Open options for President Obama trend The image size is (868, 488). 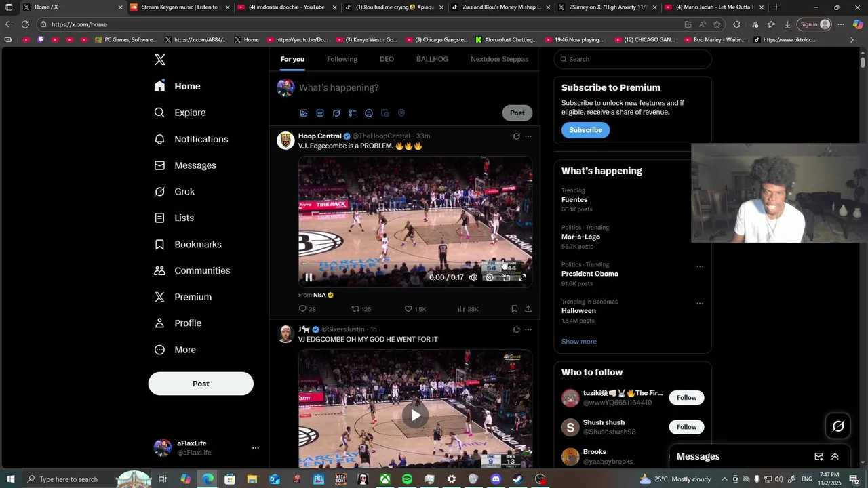tap(700, 266)
